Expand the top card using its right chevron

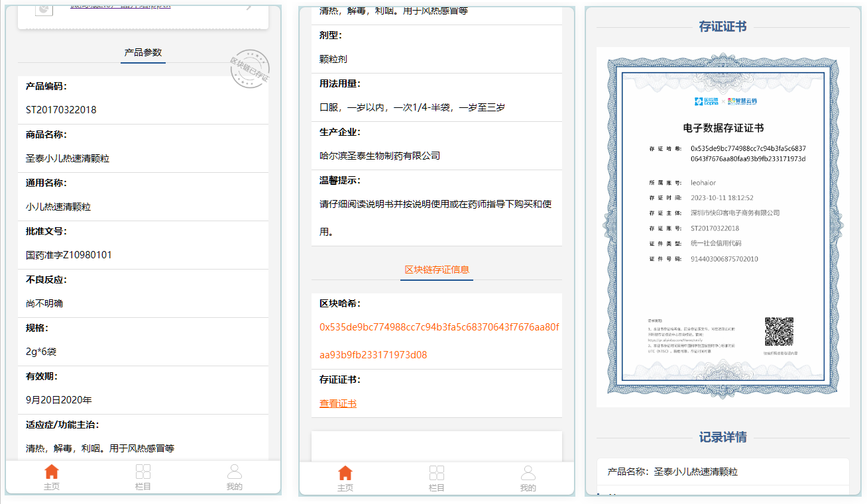tap(249, 7)
